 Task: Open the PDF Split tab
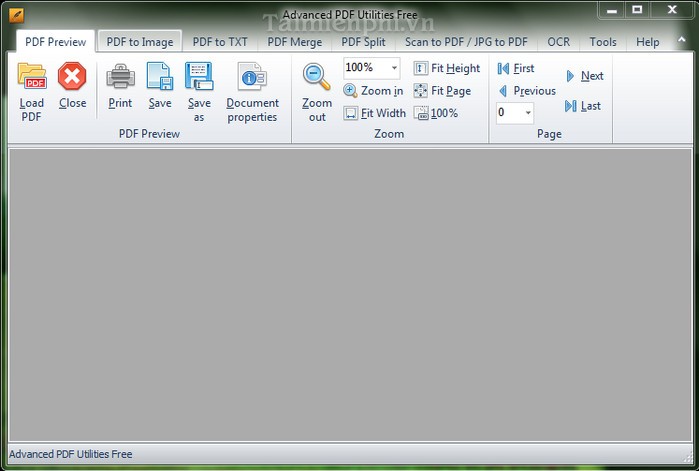click(363, 42)
